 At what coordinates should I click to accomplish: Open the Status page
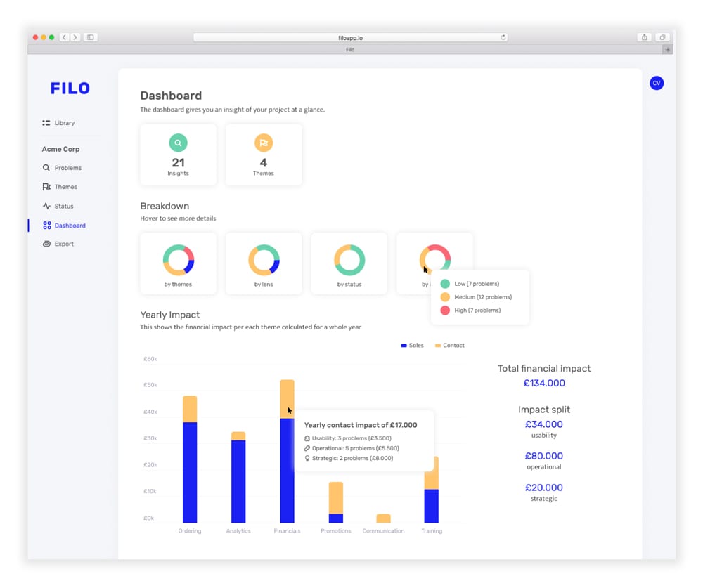pyautogui.click(x=58, y=206)
